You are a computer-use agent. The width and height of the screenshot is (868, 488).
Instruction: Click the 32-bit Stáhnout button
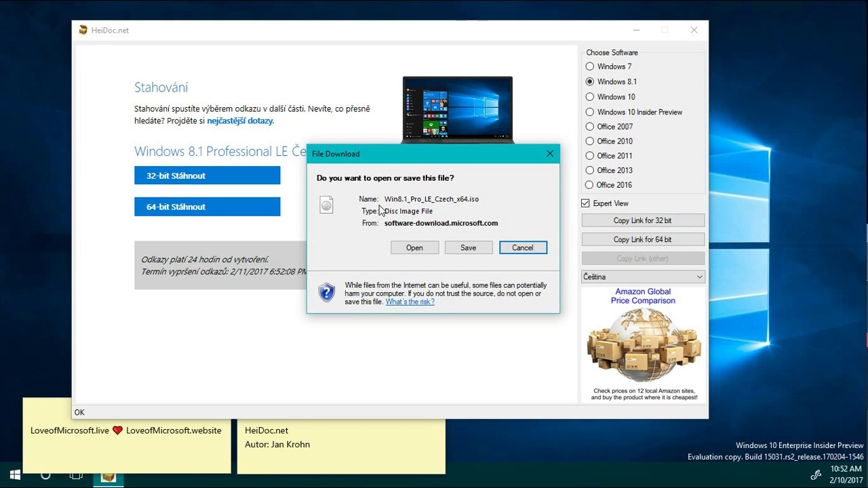click(207, 176)
